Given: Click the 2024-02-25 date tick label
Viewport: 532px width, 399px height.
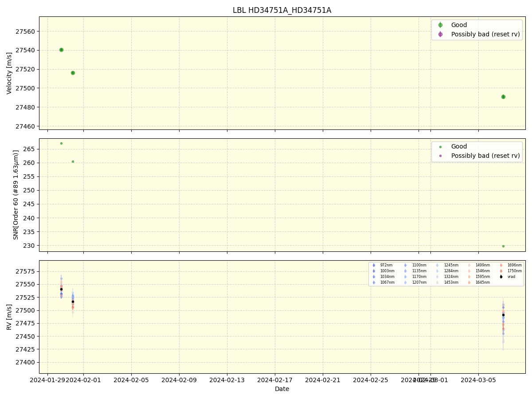Looking at the screenshot, I should point(371,380).
